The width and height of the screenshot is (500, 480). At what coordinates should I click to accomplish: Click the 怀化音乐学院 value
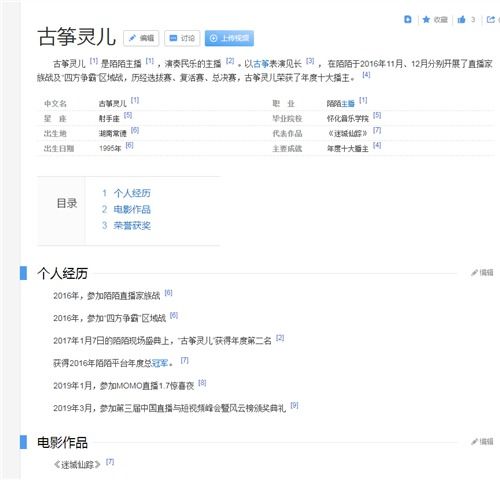(x=348, y=119)
